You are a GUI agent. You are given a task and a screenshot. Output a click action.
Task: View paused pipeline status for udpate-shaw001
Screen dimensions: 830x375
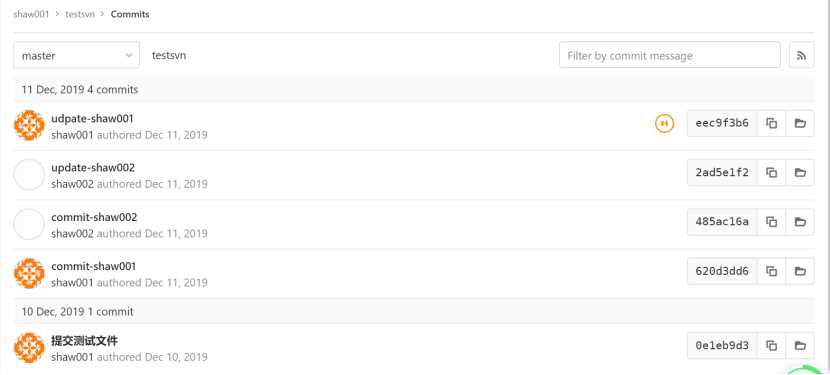[664, 123]
